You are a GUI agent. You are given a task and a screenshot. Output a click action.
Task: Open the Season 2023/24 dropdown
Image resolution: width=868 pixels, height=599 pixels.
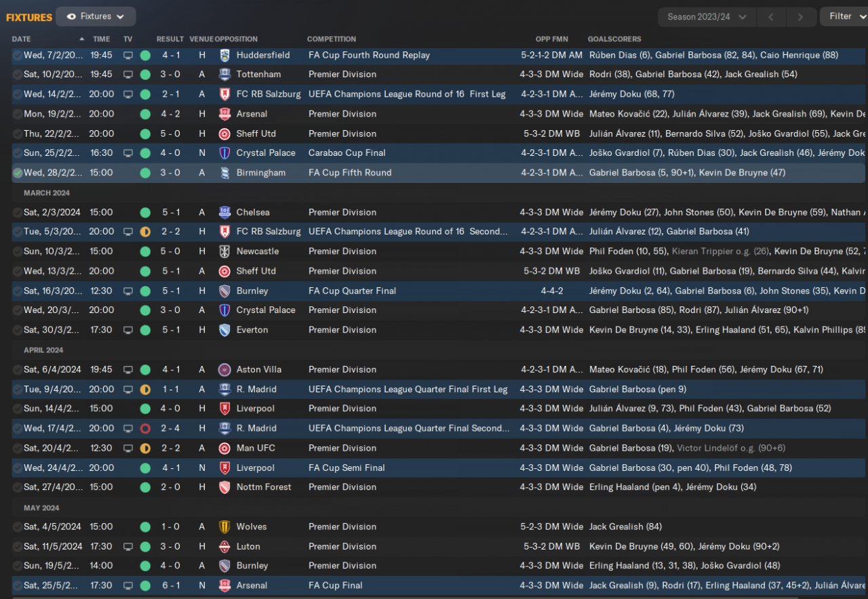[x=707, y=17]
